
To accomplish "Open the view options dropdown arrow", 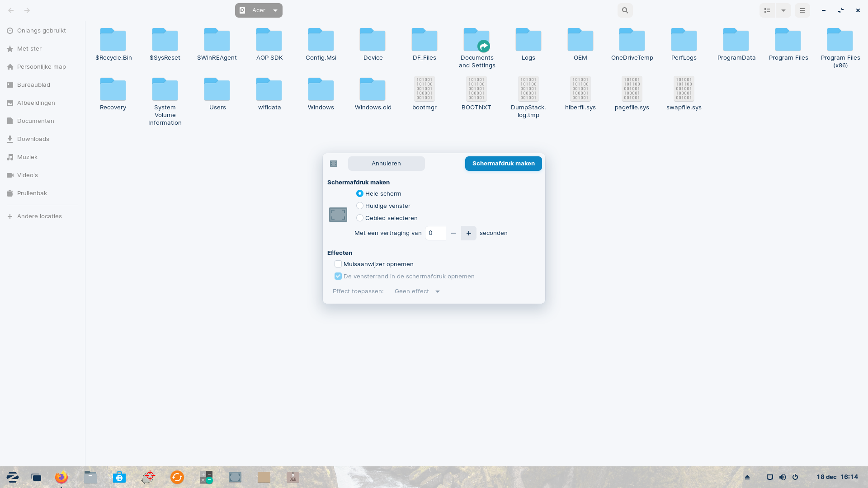I will tap(783, 10).
